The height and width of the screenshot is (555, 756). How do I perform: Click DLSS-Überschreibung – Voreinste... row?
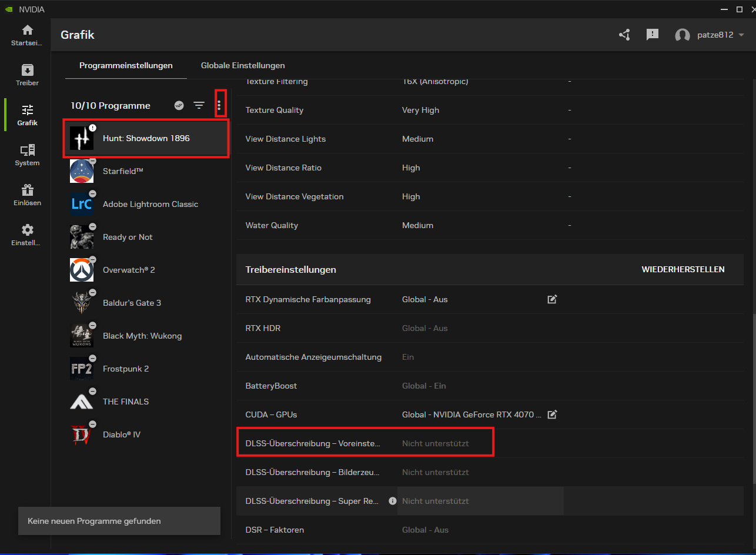click(x=490, y=443)
